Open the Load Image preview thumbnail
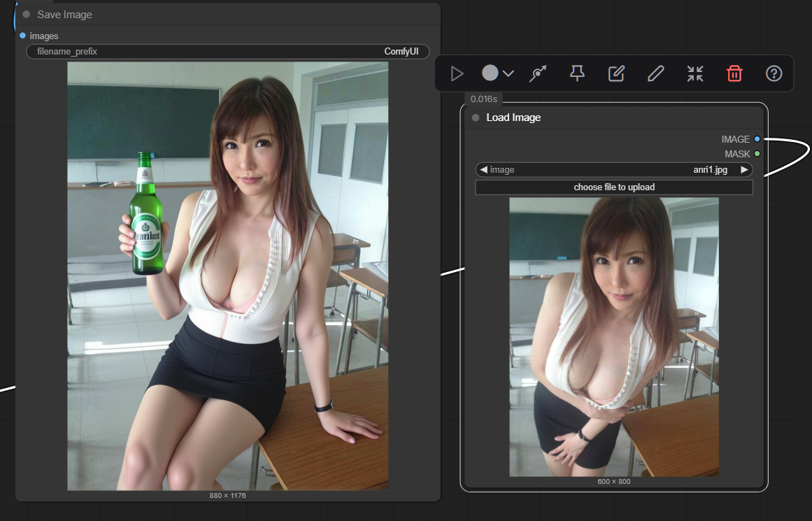Image resolution: width=812 pixels, height=521 pixels. pos(614,336)
